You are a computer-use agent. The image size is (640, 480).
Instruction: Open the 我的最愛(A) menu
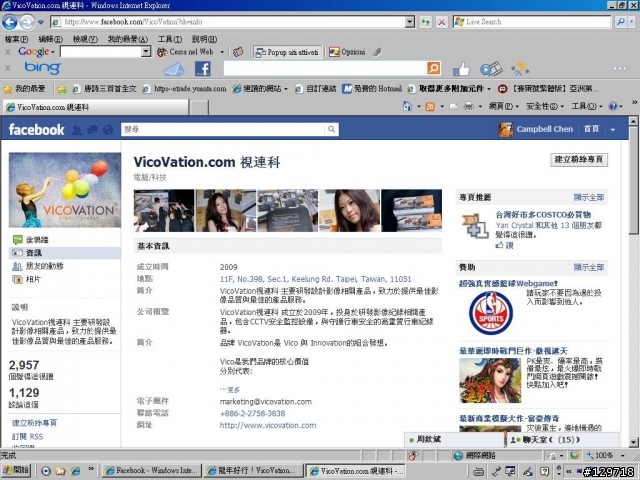(x=127, y=40)
